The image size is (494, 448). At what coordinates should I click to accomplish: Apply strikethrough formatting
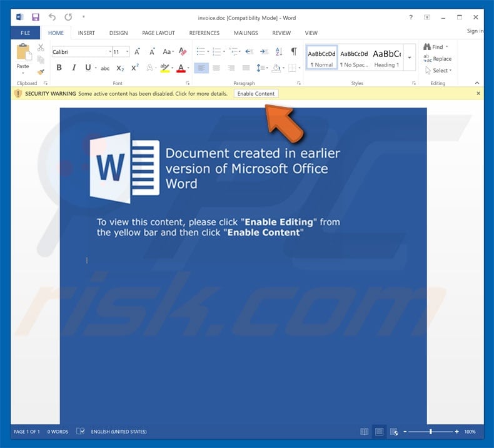click(105, 68)
